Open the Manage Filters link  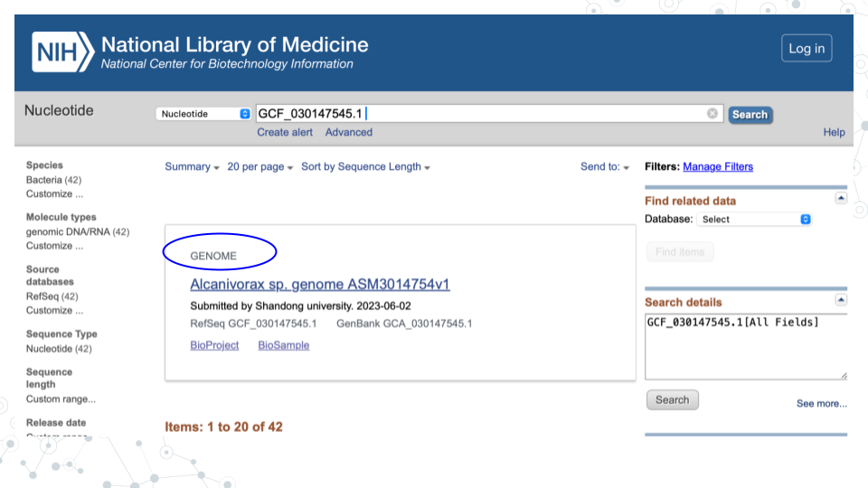tap(718, 167)
